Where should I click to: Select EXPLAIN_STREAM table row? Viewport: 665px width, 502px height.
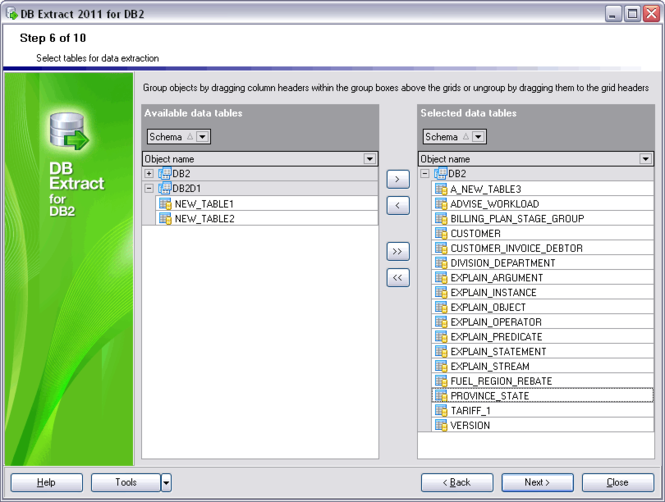[x=543, y=366]
